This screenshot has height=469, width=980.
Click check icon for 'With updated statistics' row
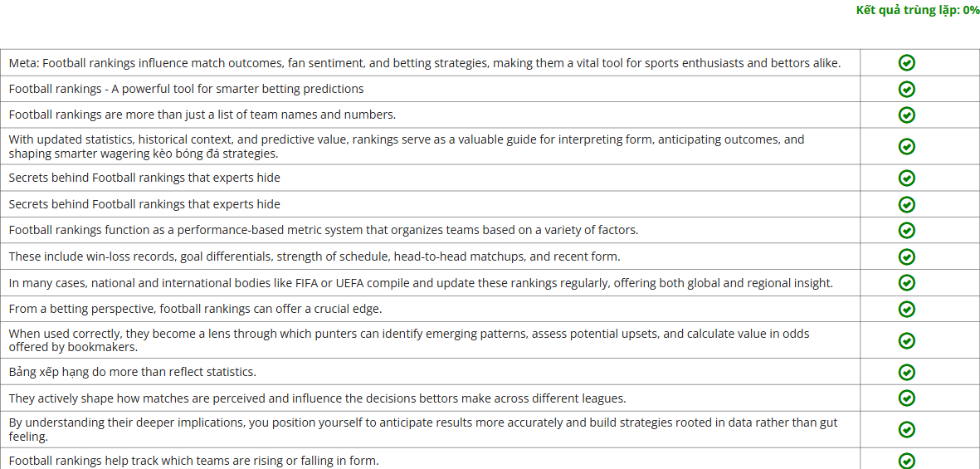[907, 146]
